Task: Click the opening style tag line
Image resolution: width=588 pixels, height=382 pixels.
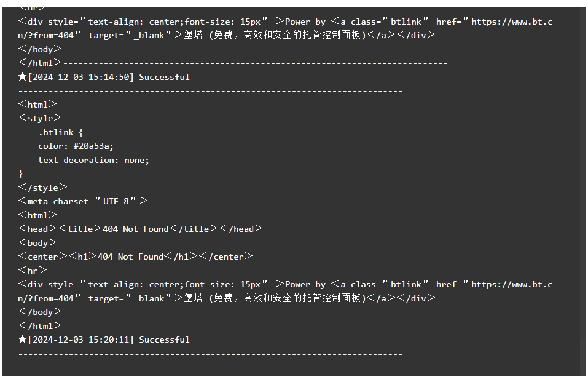Action: (40, 118)
